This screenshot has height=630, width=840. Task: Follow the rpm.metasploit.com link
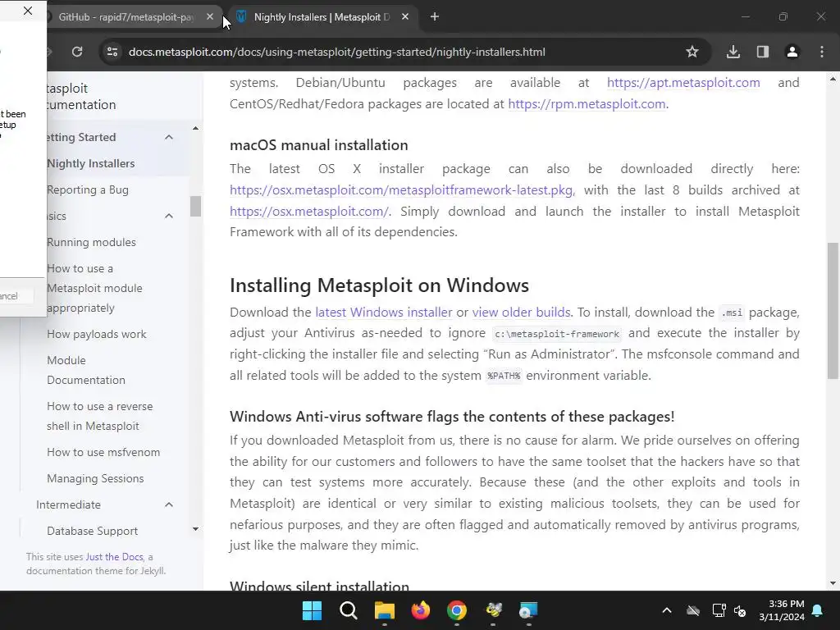(587, 104)
